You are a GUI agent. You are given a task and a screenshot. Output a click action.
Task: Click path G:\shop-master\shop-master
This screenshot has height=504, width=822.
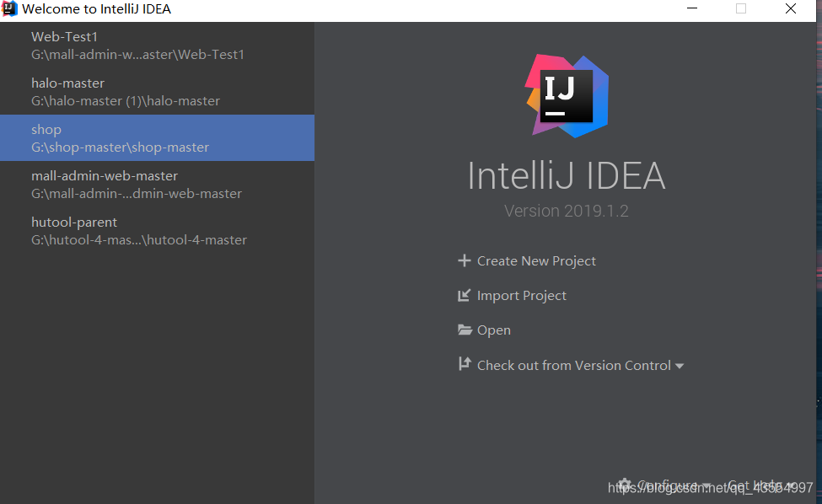[x=120, y=147]
